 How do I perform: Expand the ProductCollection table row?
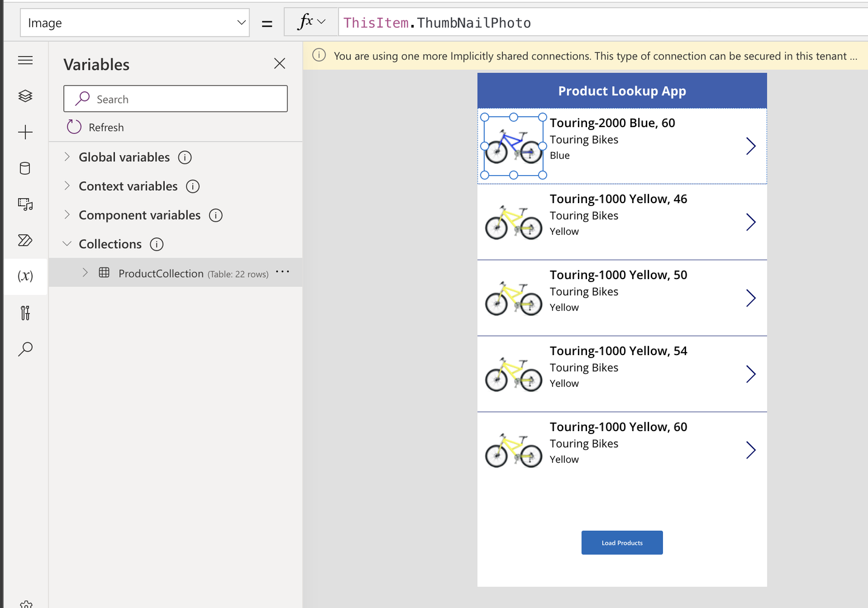pyautogui.click(x=85, y=273)
